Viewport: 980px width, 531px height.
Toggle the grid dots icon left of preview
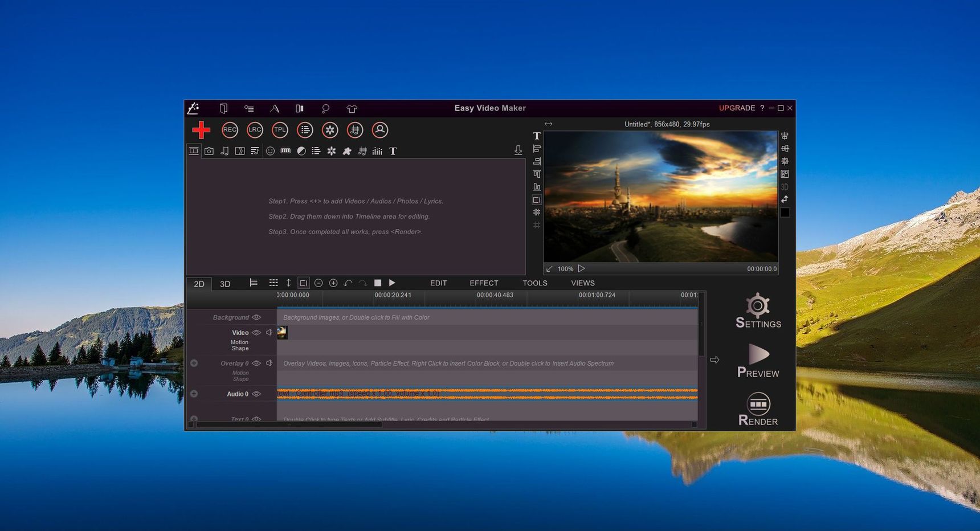(537, 212)
